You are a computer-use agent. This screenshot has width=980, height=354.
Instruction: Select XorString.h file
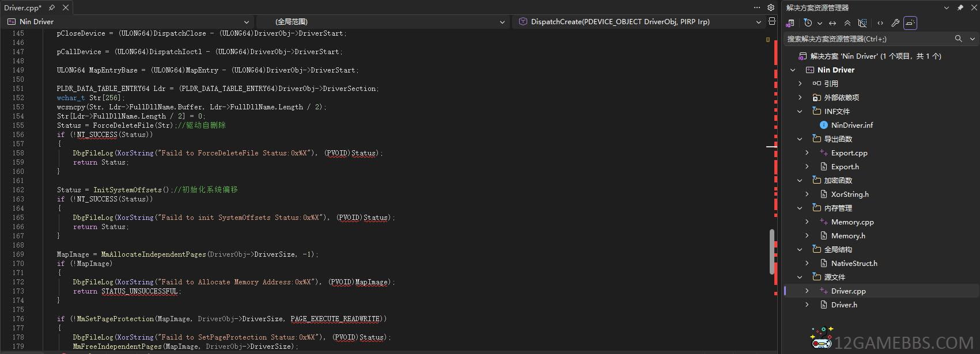click(850, 194)
